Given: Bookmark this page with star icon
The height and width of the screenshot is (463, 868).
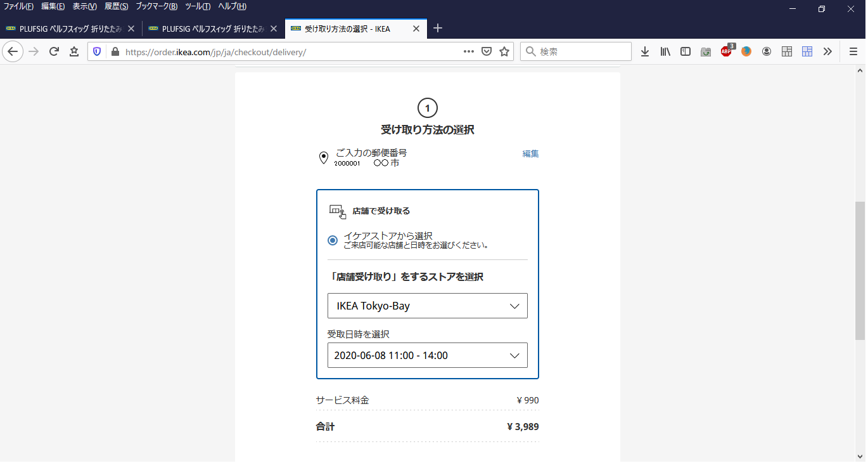Looking at the screenshot, I should click(504, 52).
